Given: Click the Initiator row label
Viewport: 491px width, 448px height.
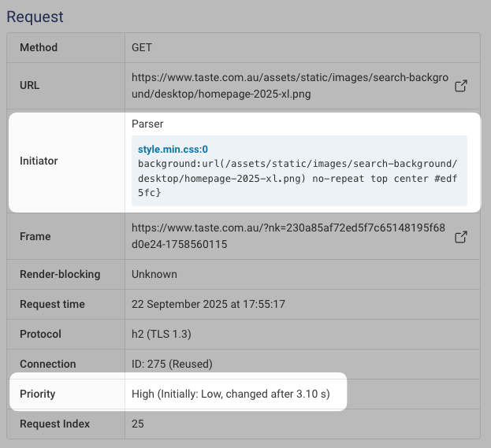Looking at the screenshot, I should click(x=39, y=161).
